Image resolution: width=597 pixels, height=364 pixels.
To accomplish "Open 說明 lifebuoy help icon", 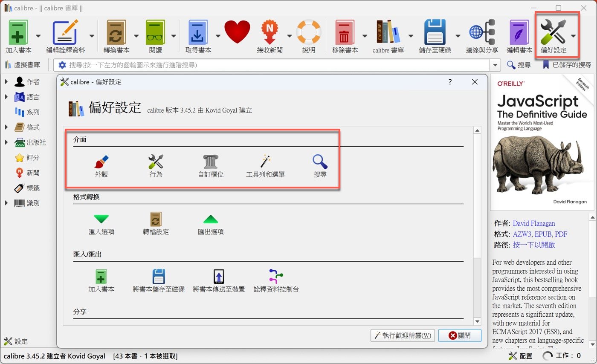I will (x=308, y=32).
